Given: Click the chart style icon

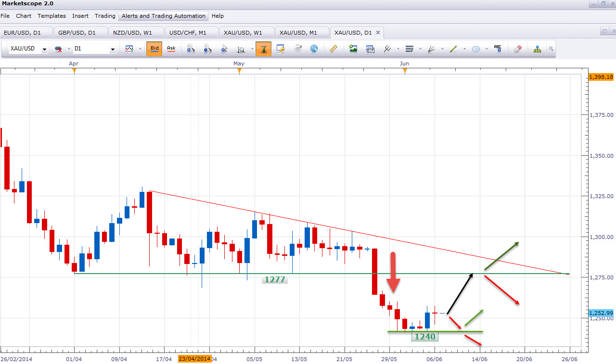Looking at the screenshot, I should pyautogui.click(x=129, y=49).
